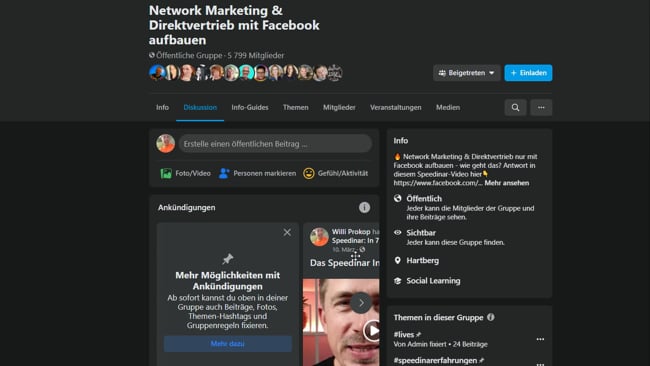Click the pin icon in the announcement card
Screen dimensions: 650x366
point(228,259)
